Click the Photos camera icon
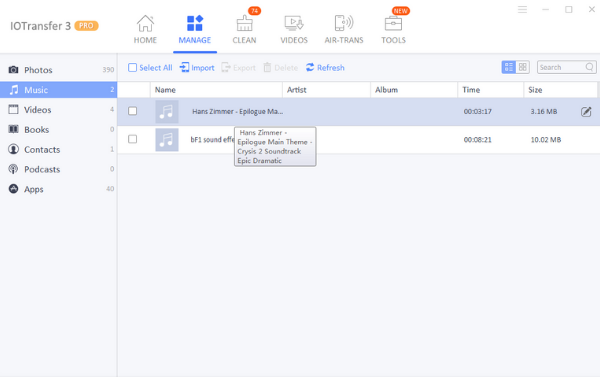 click(x=13, y=70)
